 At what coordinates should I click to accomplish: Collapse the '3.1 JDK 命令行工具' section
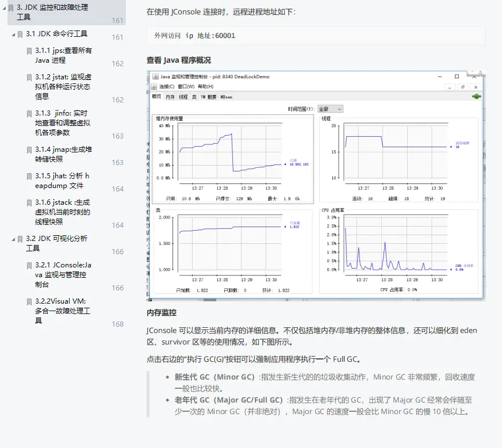pyautogui.click(x=13, y=35)
